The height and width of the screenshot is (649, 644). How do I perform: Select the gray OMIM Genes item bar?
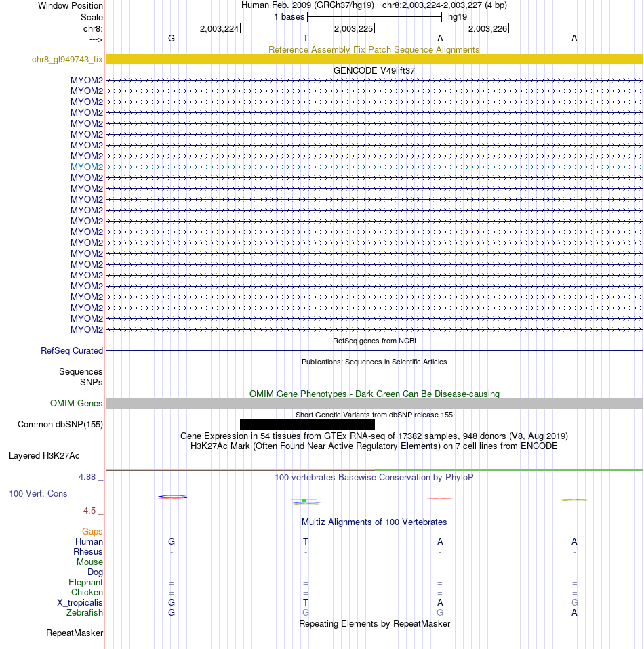[374, 403]
